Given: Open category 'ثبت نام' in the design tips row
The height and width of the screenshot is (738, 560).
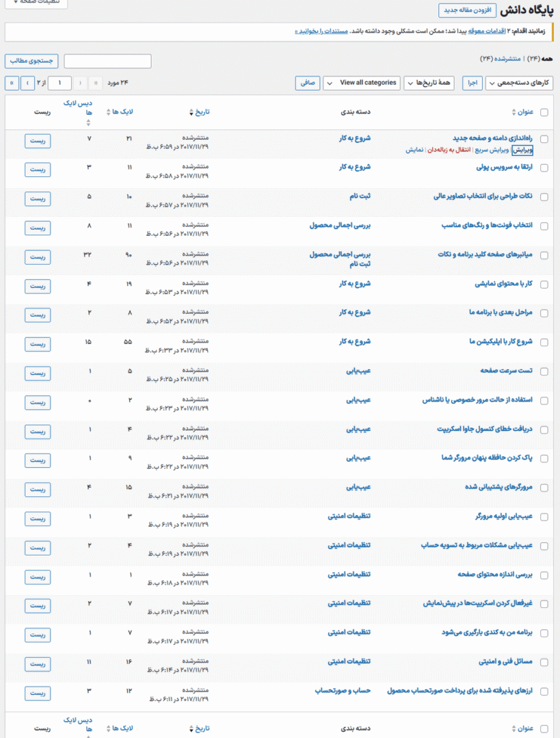Looking at the screenshot, I should click(360, 196).
